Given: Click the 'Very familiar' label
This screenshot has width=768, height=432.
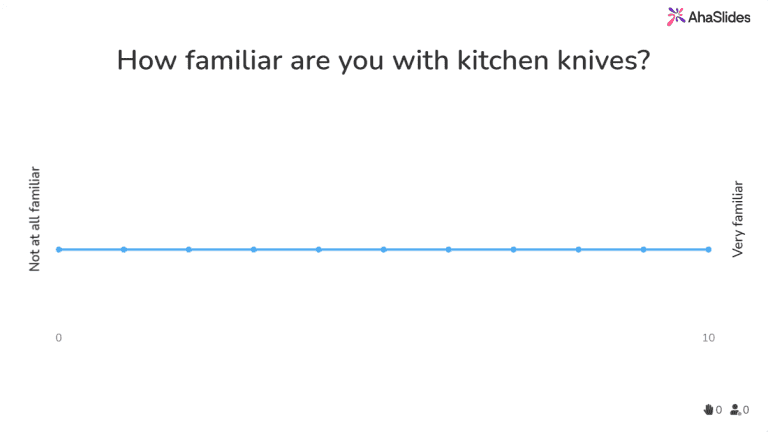Looking at the screenshot, I should pyautogui.click(x=738, y=220).
